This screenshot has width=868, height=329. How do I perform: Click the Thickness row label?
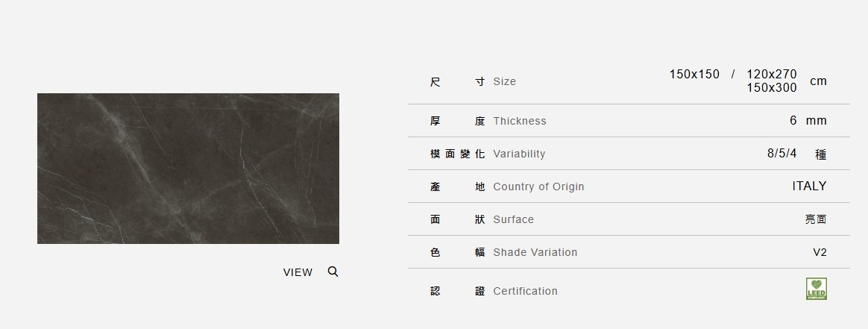click(520, 121)
